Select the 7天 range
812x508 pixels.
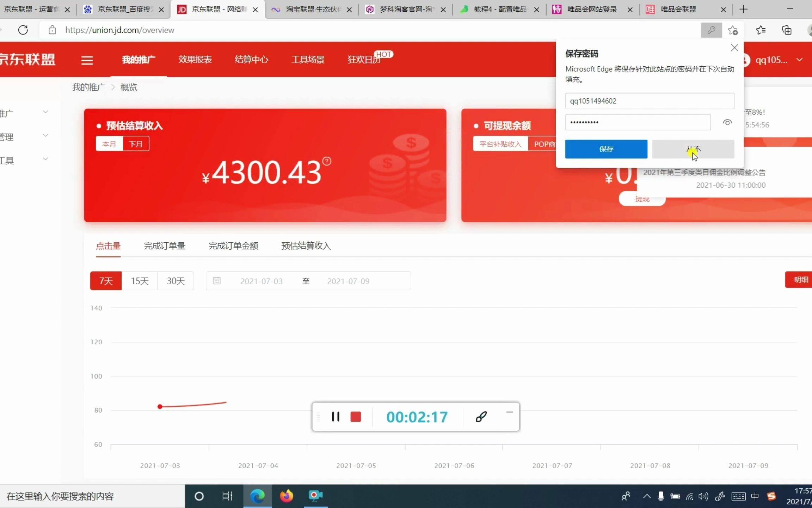[106, 281]
